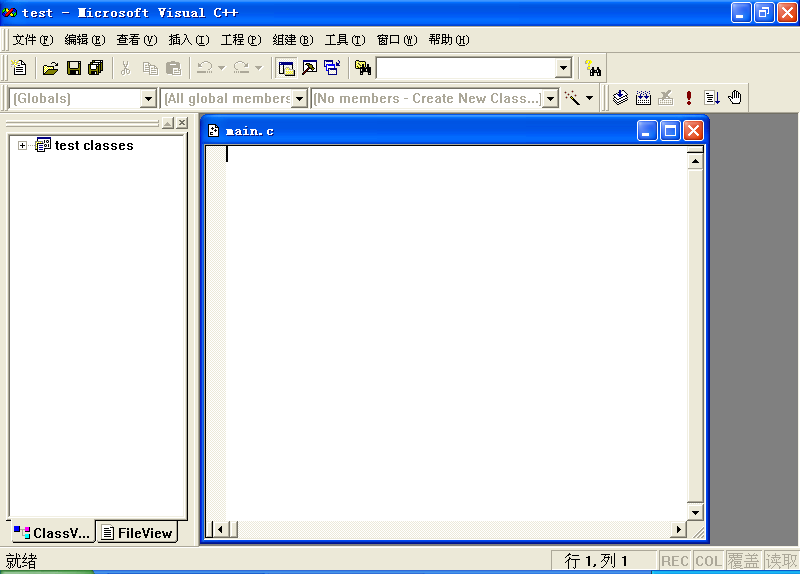800x574 pixels.
Task: Save the file with the floppy disk icon
Action: (x=74, y=68)
